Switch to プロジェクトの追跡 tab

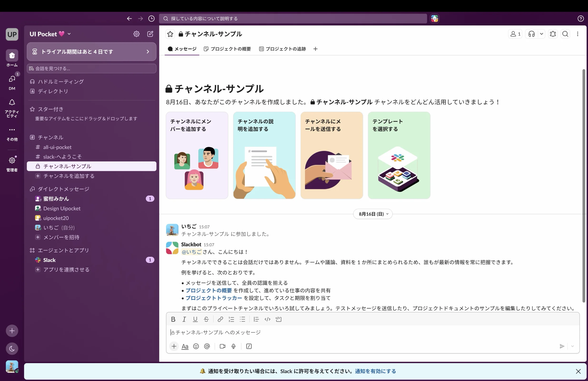[x=282, y=49]
